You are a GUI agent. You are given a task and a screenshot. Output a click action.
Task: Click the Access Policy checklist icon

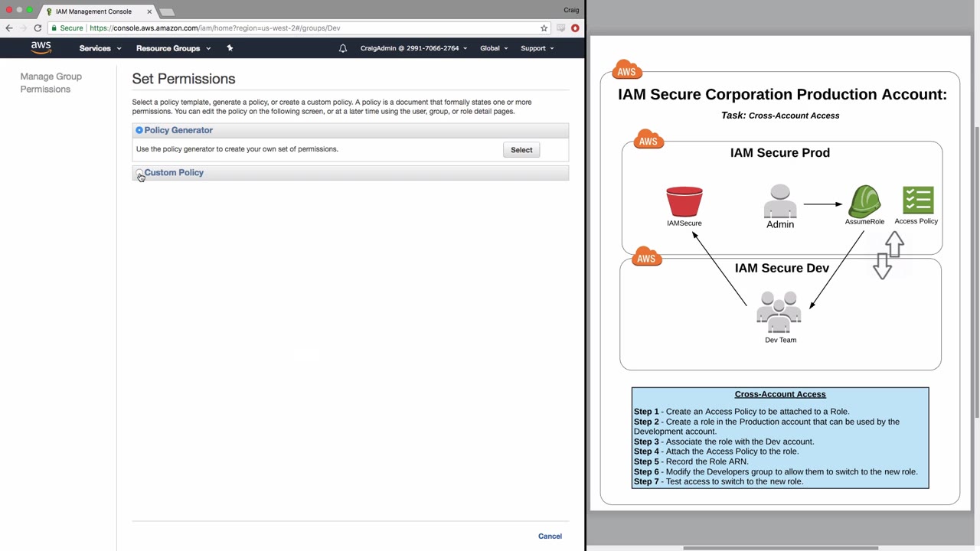(918, 201)
